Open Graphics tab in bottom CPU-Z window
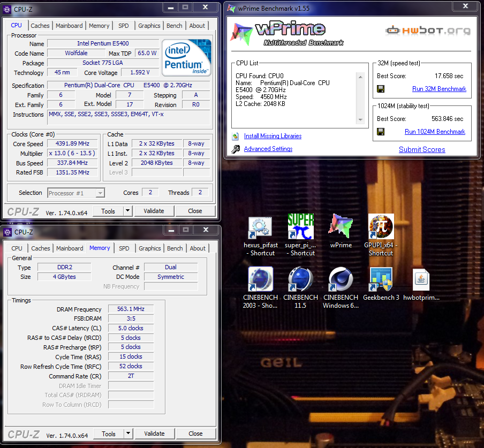The image size is (484, 448). pos(150,248)
